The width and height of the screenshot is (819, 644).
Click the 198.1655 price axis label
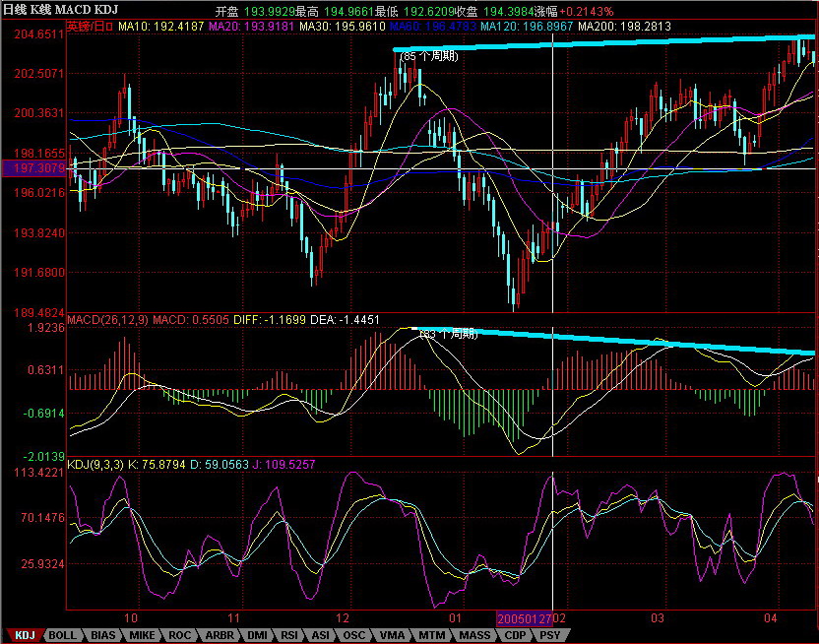click(39, 153)
